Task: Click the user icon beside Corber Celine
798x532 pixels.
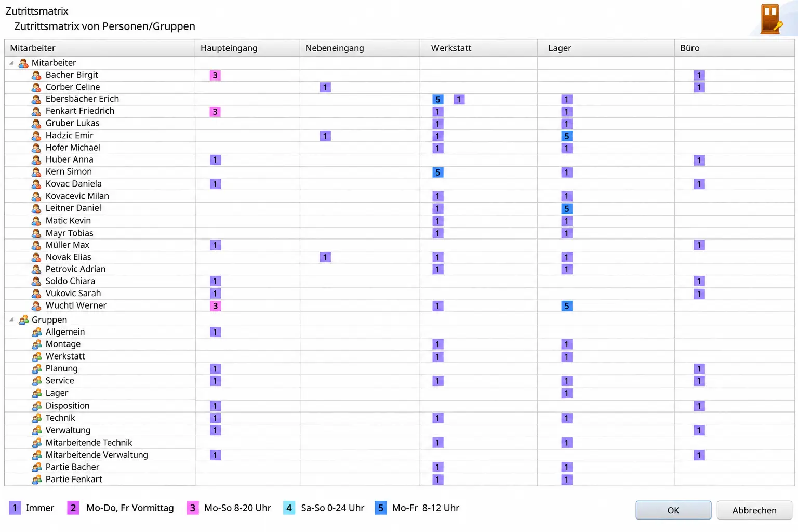Action: (x=36, y=87)
